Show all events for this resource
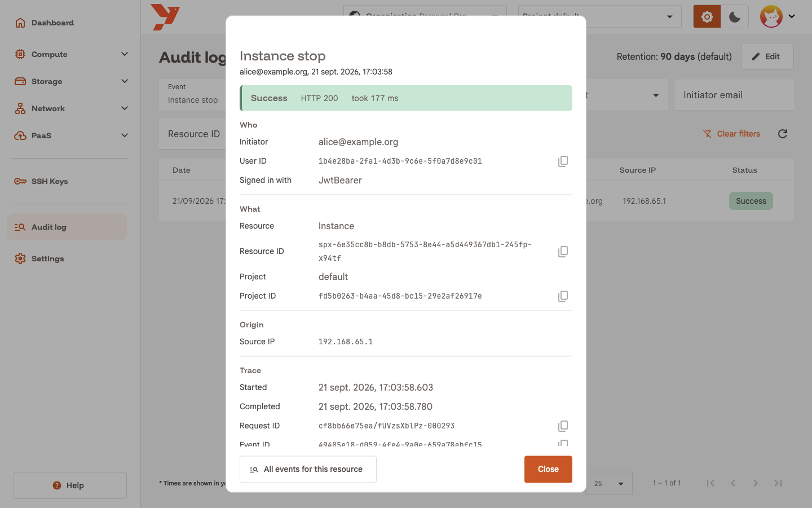Image resolution: width=812 pixels, height=508 pixels. pyautogui.click(x=308, y=469)
